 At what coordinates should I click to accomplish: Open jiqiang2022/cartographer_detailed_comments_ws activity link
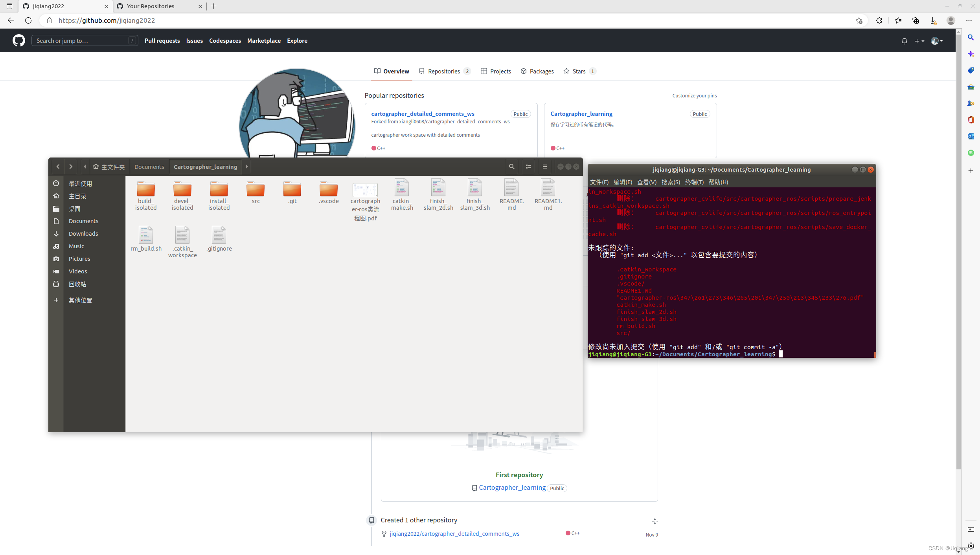(x=454, y=533)
